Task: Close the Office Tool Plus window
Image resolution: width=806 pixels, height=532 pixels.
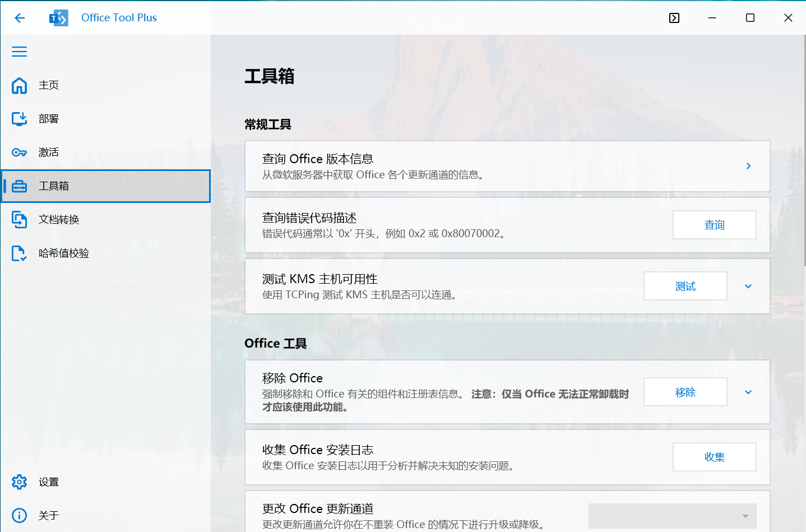Action: (x=788, y=18)
